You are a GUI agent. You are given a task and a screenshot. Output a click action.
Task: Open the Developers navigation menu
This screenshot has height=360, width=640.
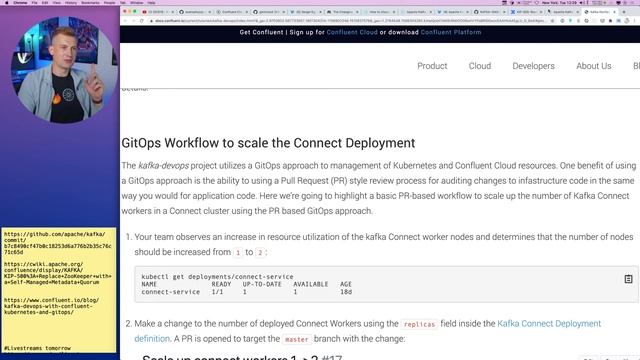pyautogui.click(x=533, y=66)
